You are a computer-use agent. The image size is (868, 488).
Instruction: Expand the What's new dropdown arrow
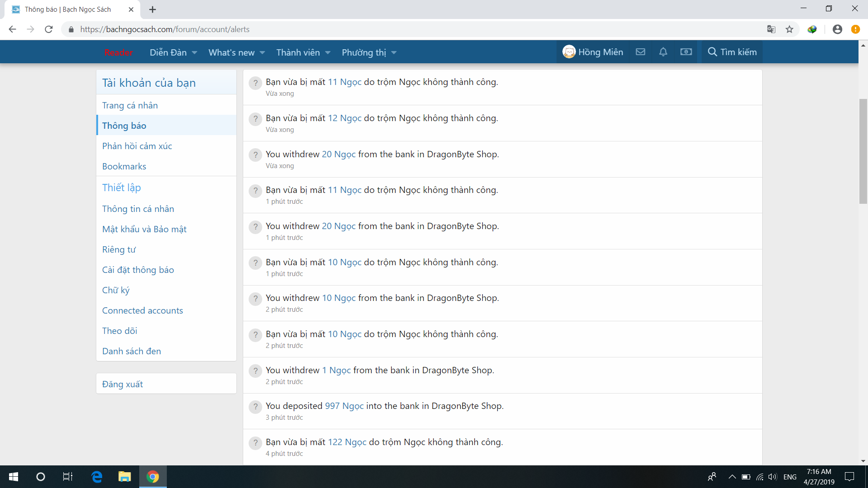pyautogui.click(x=262, y=53)
